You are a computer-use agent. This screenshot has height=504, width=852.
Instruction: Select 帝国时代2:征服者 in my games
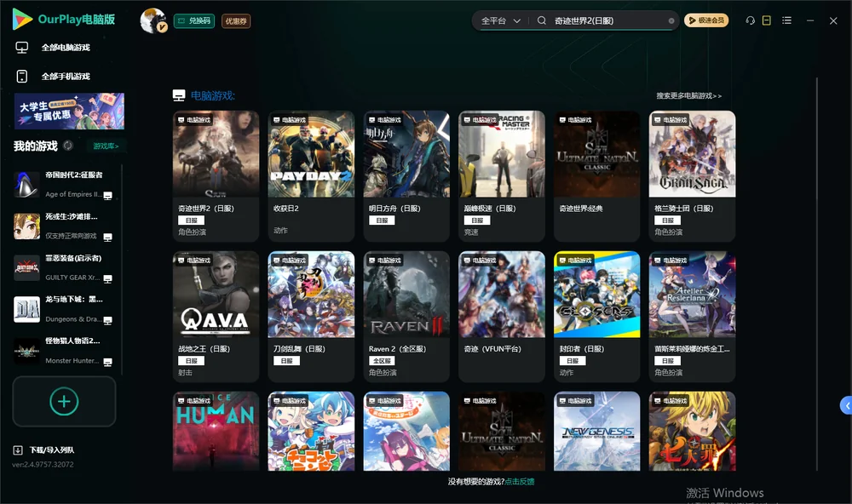point(63,185)
